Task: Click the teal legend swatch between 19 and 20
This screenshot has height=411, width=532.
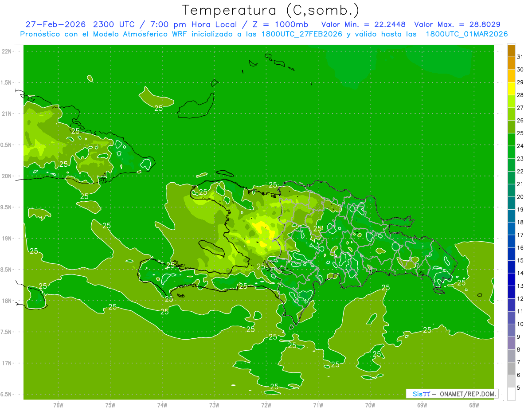Action: [511, 203]
